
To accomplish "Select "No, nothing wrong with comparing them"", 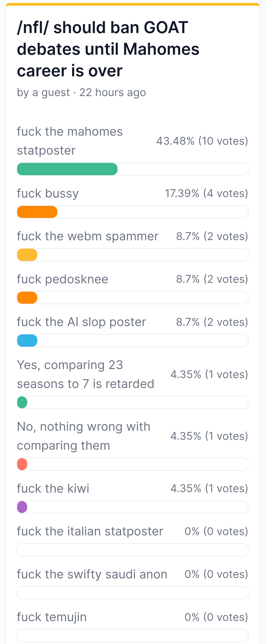I will coord(84,436).
